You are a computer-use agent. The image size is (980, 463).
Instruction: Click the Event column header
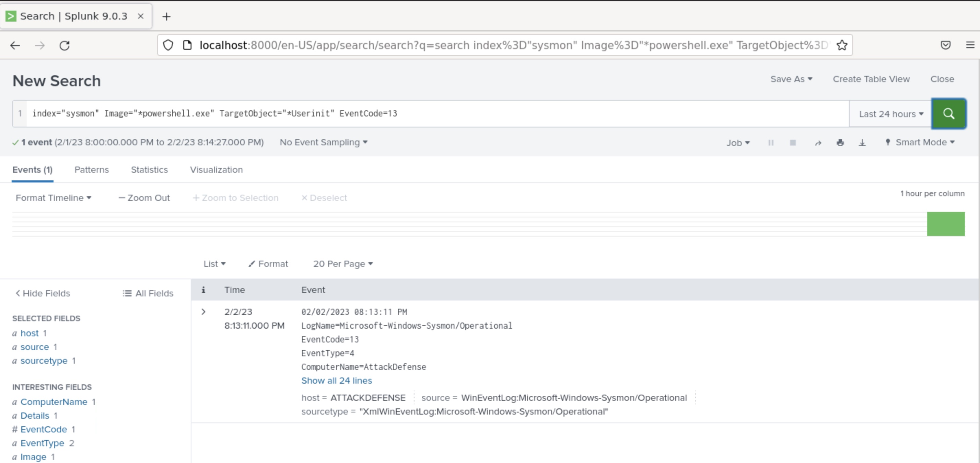pyautogui.click(x=313, y=290)
